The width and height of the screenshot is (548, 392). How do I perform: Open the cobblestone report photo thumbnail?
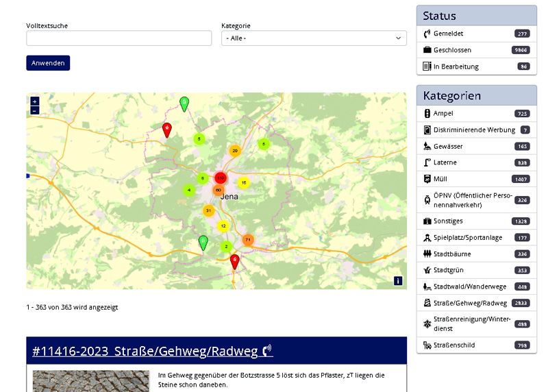coord(91,381)
